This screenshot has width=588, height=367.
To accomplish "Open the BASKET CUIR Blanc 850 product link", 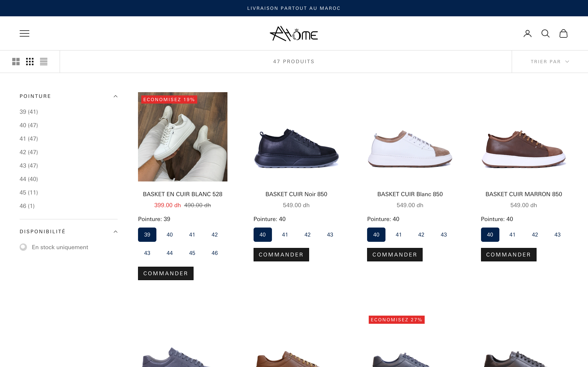I will 410,194.
